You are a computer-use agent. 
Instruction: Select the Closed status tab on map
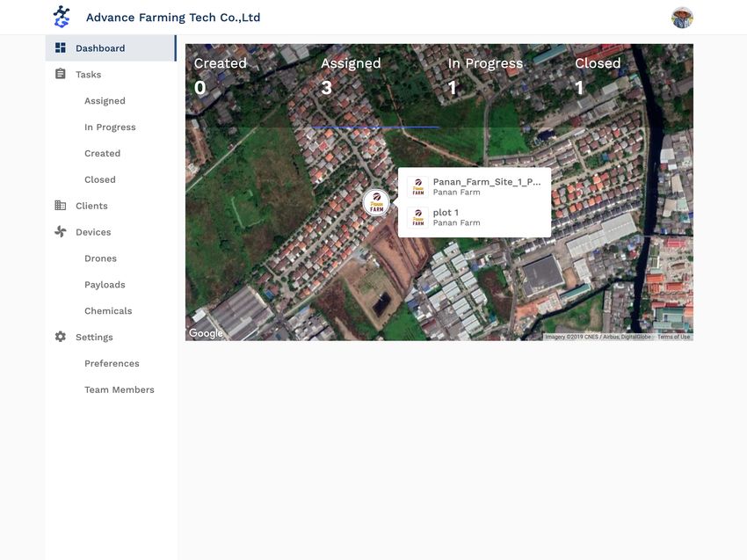click(x=629, y=86)
